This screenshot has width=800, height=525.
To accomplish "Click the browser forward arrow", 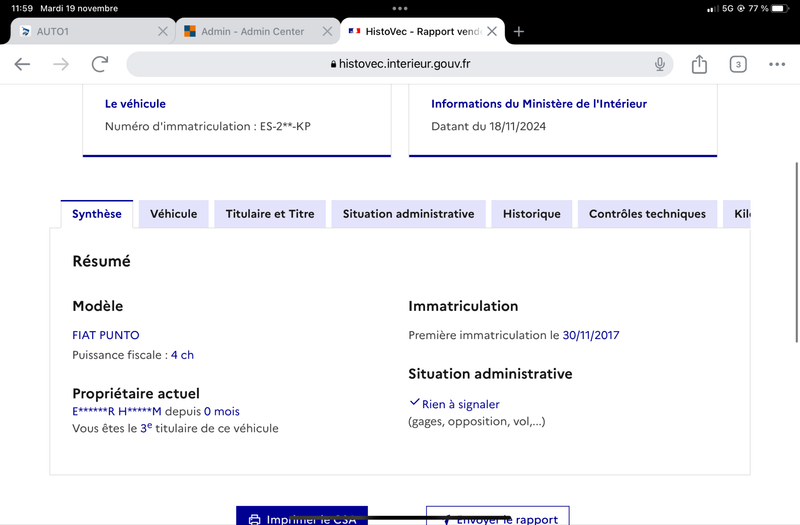I will [x=61, y=64].
